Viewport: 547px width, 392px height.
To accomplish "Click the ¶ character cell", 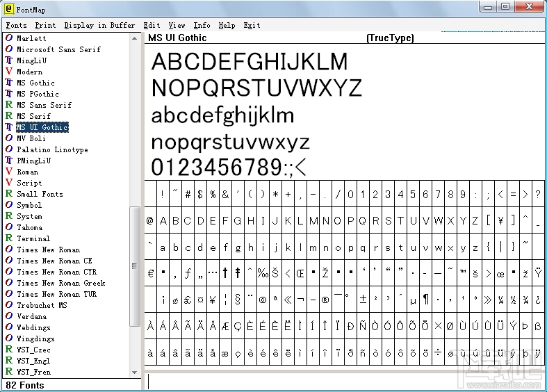I will click(425, 300).
